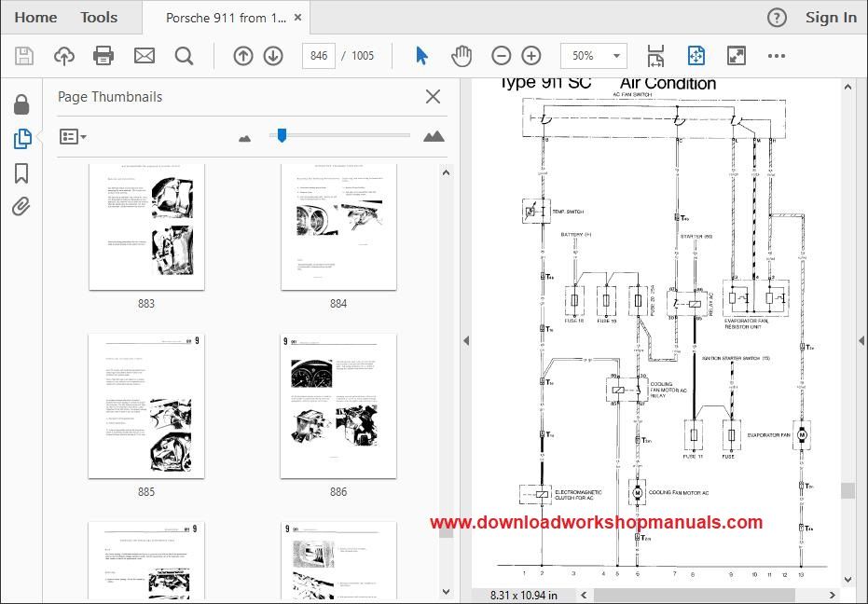Screen dimensions: 868x604
Task: Fit page to window width icon
Action: [x=655, y=56]
